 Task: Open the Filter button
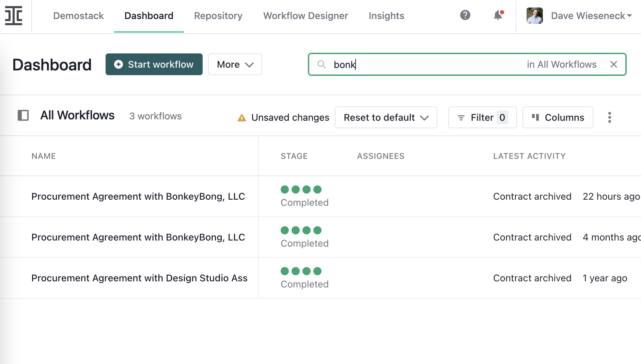(482, 117)
